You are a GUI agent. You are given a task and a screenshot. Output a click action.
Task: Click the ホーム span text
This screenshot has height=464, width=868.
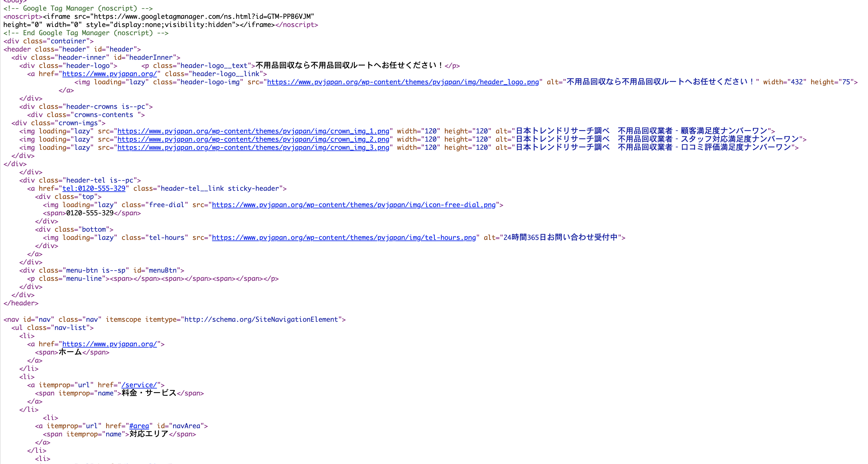[70, 352]
